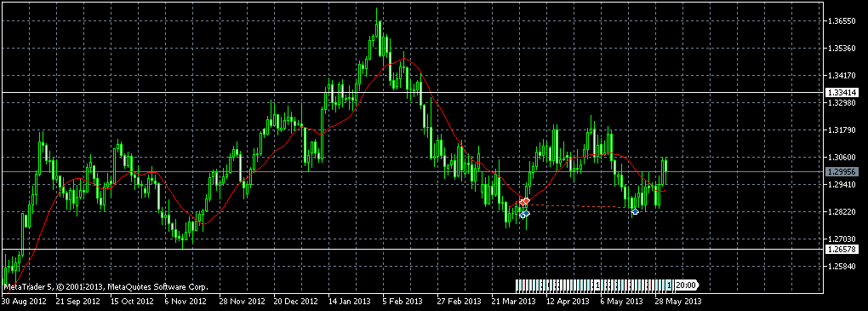Select the blue buy arrow near 6 May 2013

tap(636, 211)
